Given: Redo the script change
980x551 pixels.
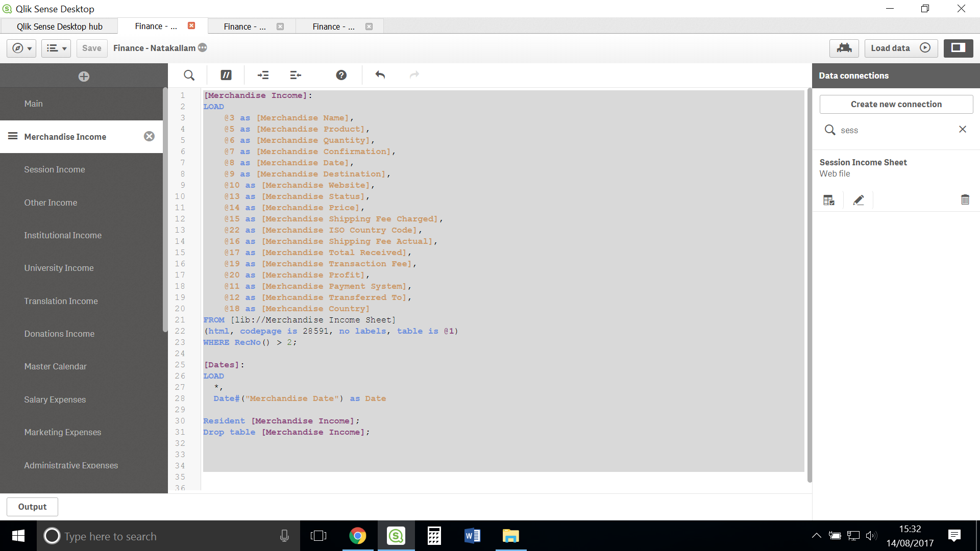Looking at the screenshot, I should tap(414, 75).
